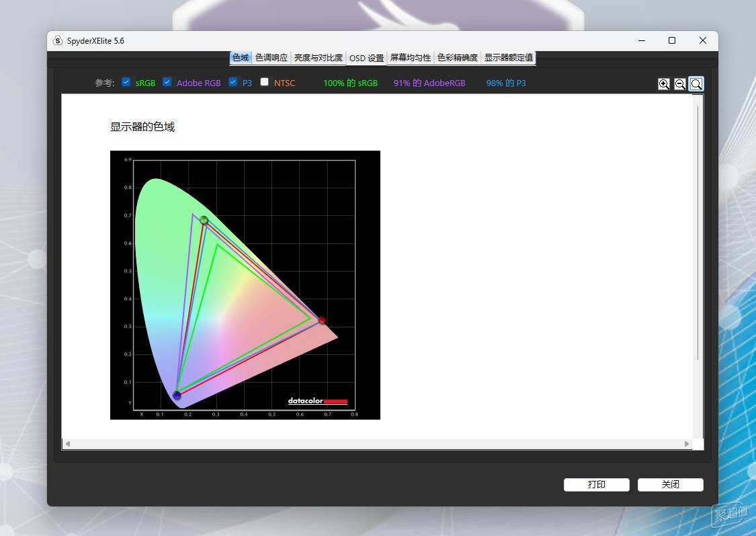This screenshot has height=536, width=756.
Task: Switch to the 色调响应 tab
Action: 271,58
